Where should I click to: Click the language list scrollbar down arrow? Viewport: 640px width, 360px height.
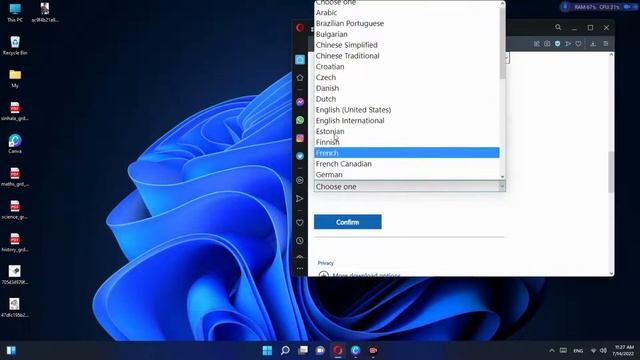[x=502, y=177]
